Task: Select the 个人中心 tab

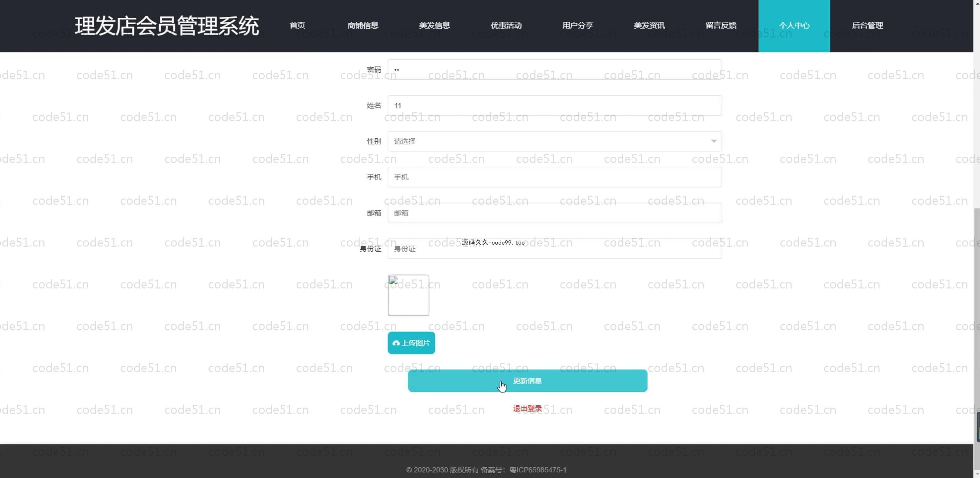Action: click(x=794, y=26)
